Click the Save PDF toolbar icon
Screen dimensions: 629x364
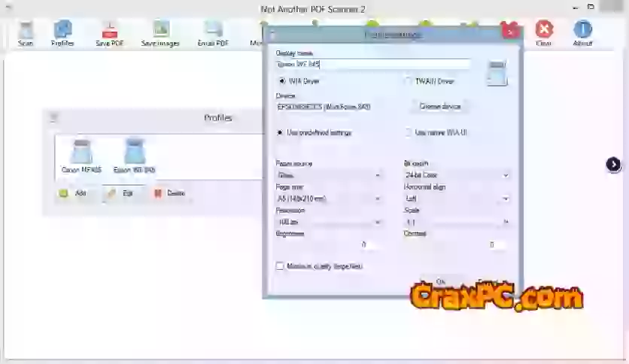pyautogui.click(x=110, y=34)
